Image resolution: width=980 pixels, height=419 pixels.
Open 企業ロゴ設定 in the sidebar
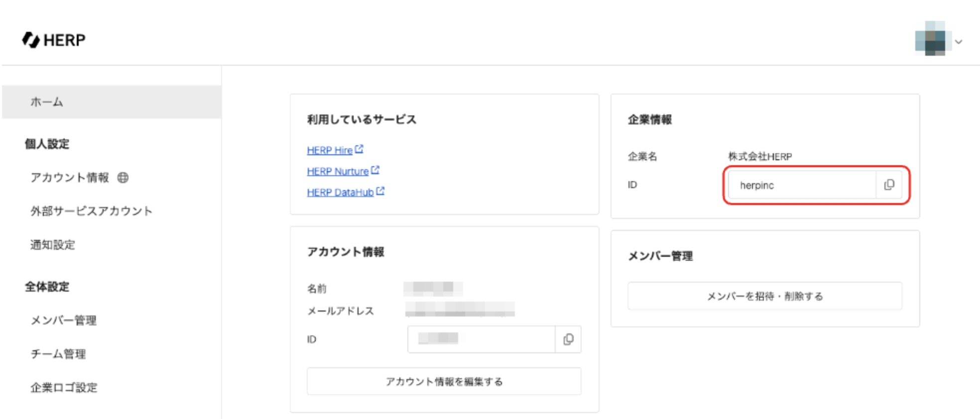[64, 388]
